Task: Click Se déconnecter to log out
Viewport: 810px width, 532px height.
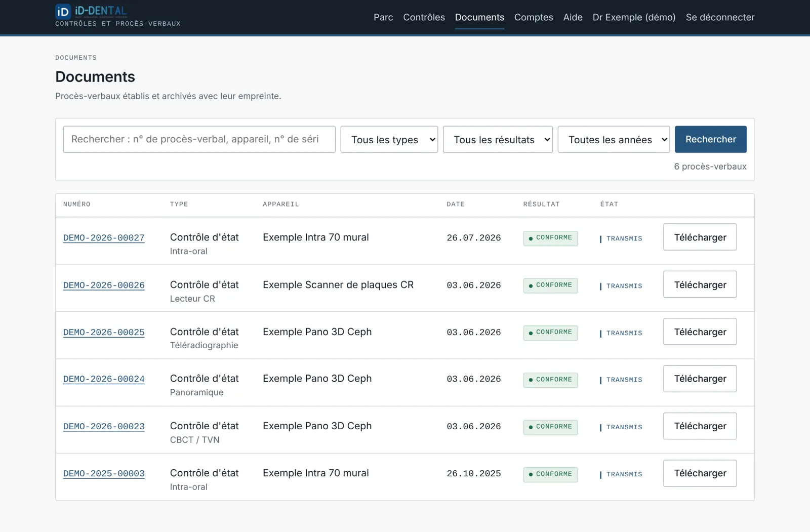Action: (x=720, y=17)
